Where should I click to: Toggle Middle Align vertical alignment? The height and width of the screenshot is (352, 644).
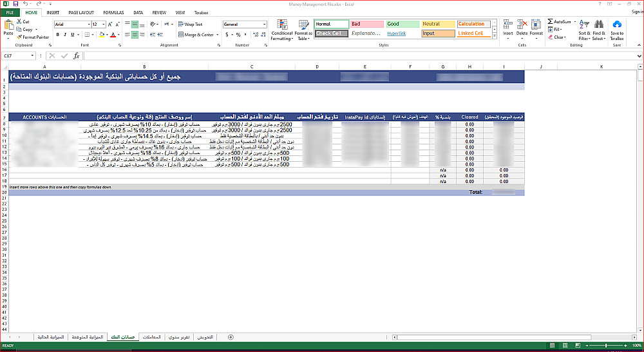(135, 24)
